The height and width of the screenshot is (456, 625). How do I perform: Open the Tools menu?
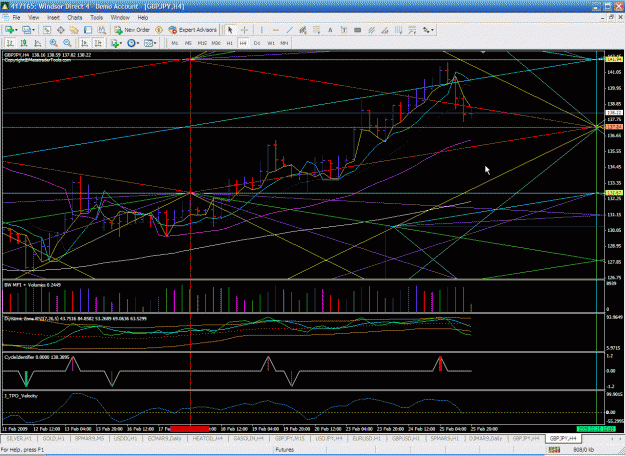(x=96, y=18)
